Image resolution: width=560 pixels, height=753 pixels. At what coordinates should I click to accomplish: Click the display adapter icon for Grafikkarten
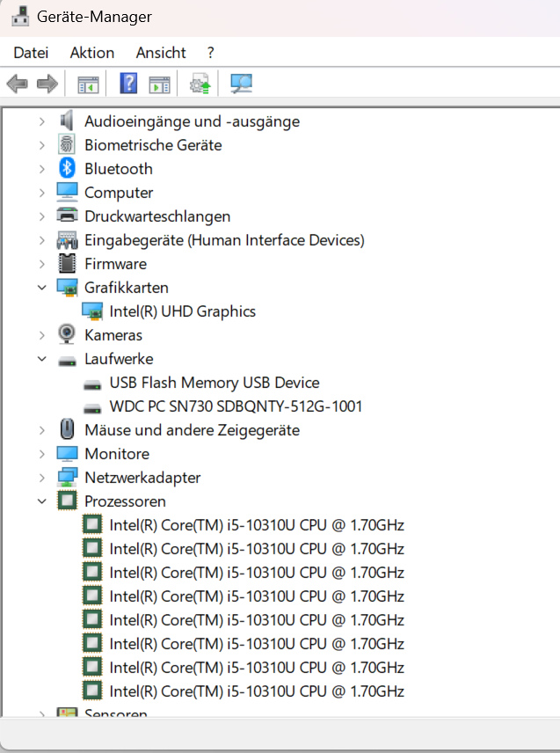(x=67, y=287)
